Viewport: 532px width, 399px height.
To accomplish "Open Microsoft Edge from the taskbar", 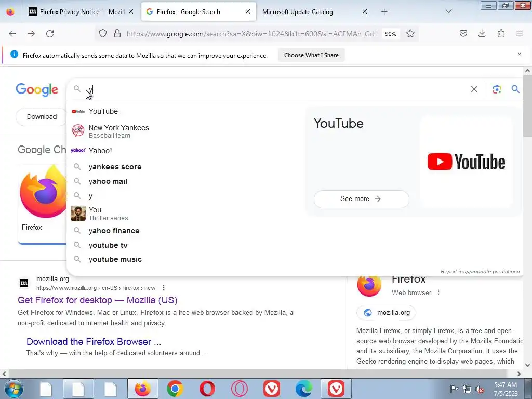I will tap(303, 389).
